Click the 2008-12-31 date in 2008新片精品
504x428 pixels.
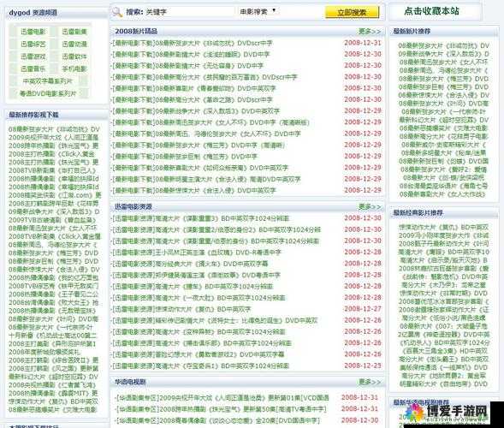point(363,43)
